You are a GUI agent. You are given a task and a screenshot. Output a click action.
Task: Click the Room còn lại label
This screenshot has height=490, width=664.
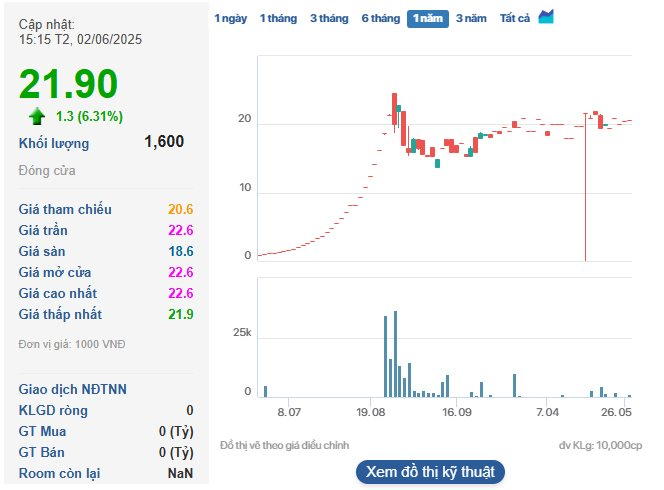(x=59, y=473)
